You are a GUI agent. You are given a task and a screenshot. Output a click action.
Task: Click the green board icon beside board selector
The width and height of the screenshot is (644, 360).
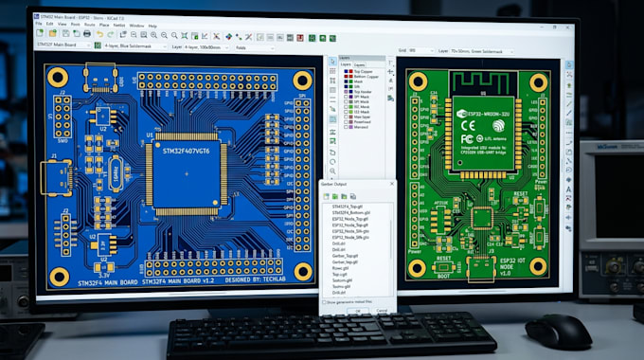pyautogui.click(x=98, y=45)
